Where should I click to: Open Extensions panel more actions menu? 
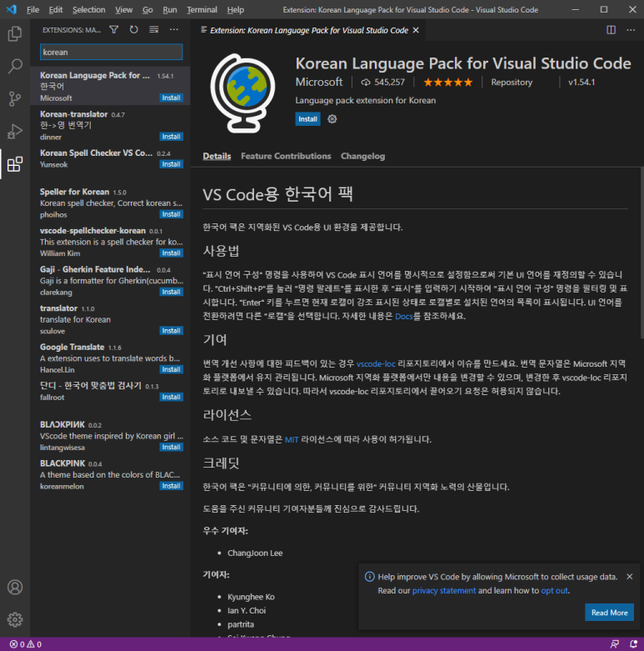174,30
